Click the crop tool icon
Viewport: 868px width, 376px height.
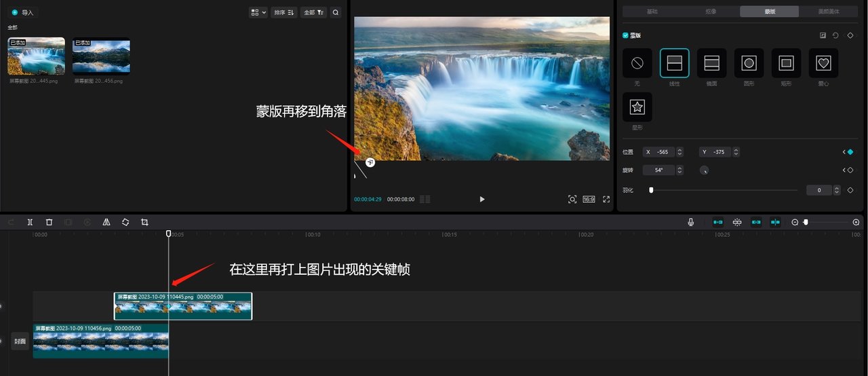[x=144, y=222]
